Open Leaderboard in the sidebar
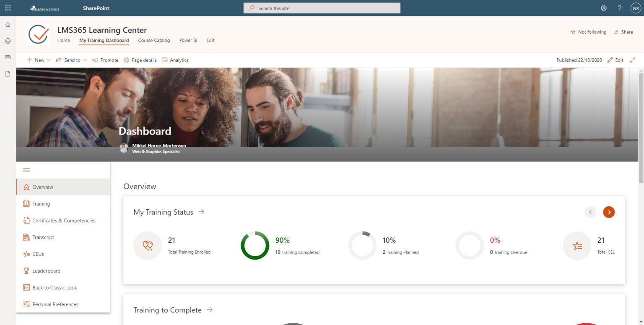 click(63, 271)
